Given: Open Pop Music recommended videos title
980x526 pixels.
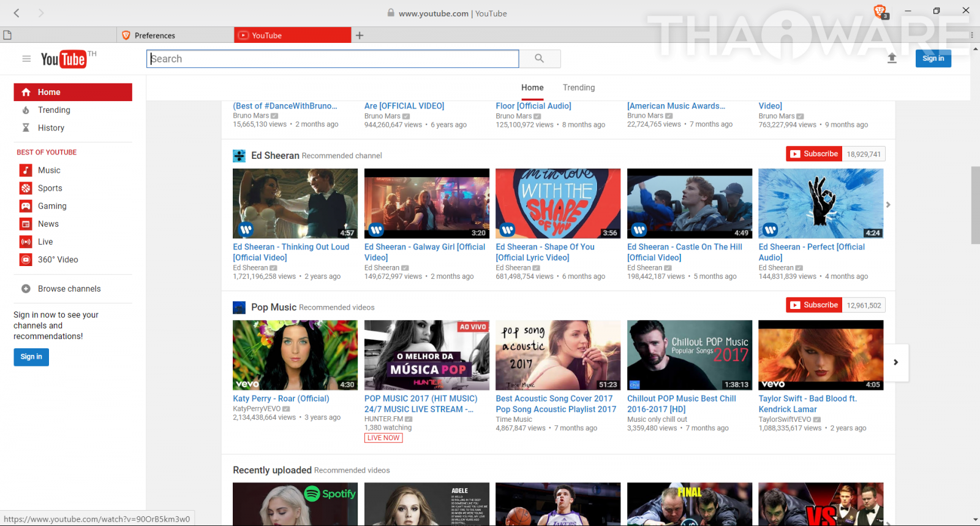Looking at the screenshot, I should point(274,307).
